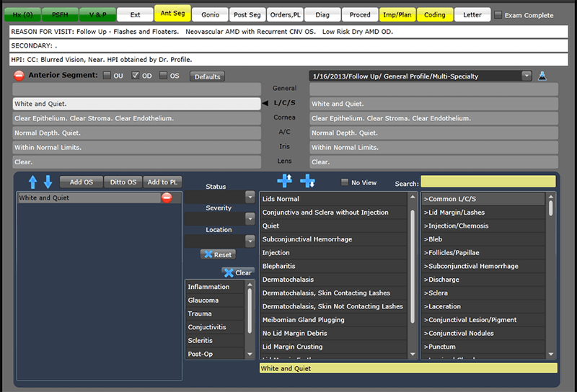This screenshot has width=577, height=392.
Task: Click the red remove icon beside Anterior Segment
Action: tap(19, 76)
